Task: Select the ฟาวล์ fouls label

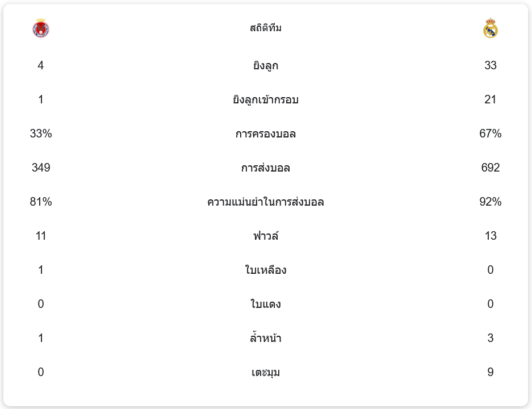Action: pos(266,236)
